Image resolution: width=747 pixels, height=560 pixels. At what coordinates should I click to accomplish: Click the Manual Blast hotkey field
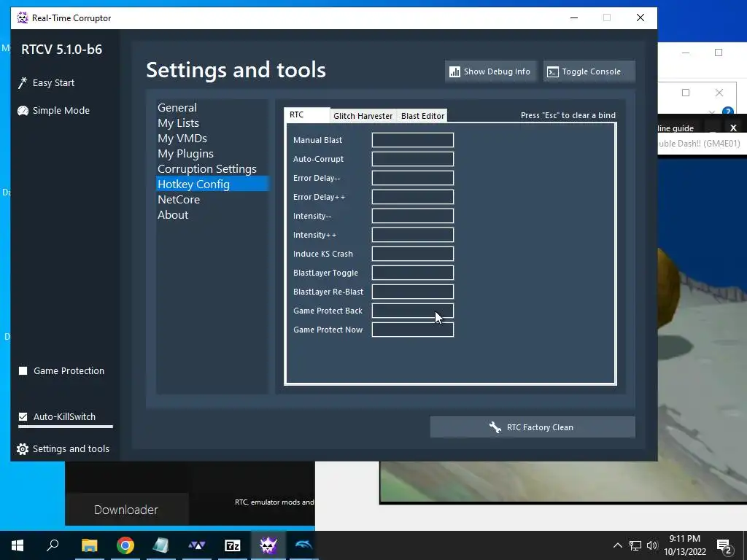pos(413,140)
